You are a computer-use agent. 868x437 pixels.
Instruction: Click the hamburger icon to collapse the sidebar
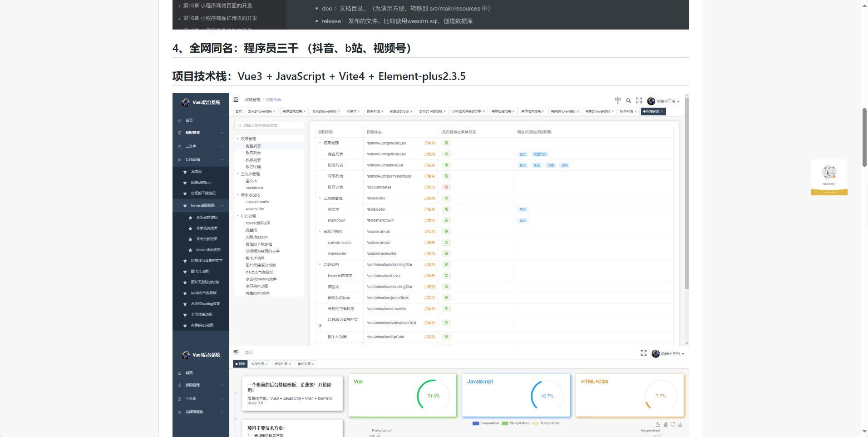236,99
